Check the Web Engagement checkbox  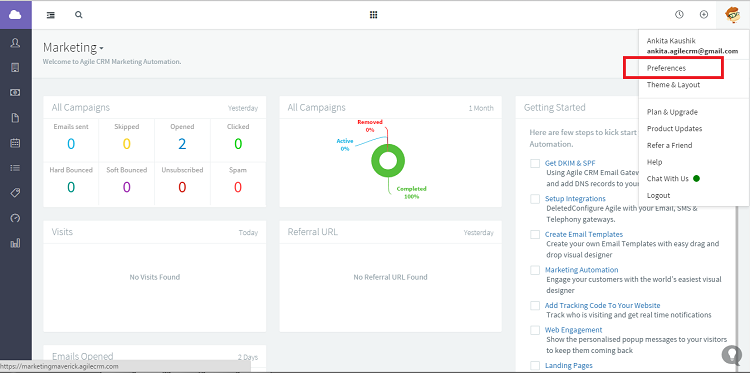535,330
